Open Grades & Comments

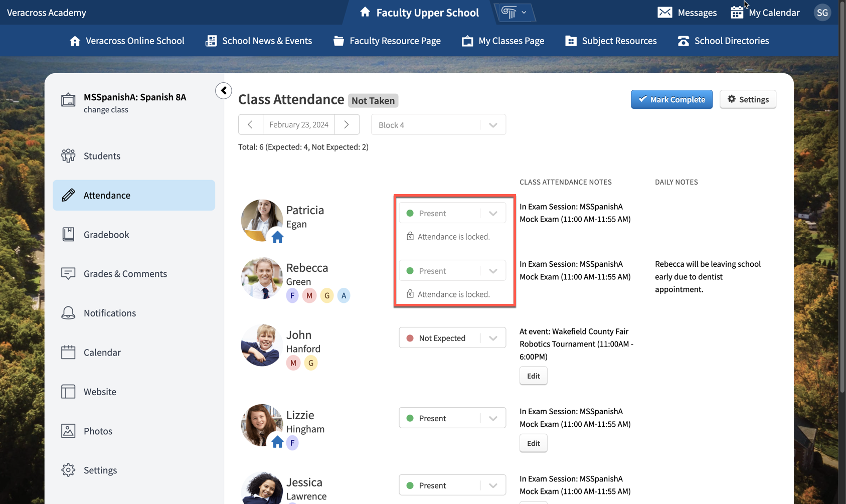tap(125, 273)
